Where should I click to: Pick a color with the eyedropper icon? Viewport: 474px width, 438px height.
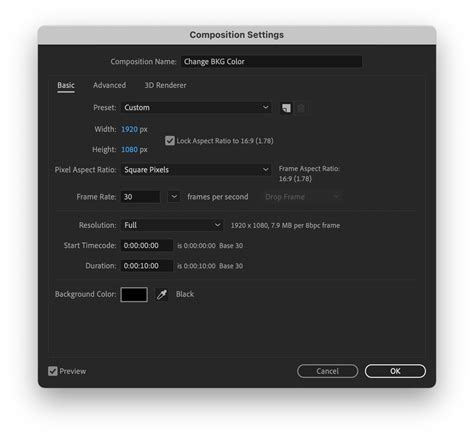tap(162, 294)
